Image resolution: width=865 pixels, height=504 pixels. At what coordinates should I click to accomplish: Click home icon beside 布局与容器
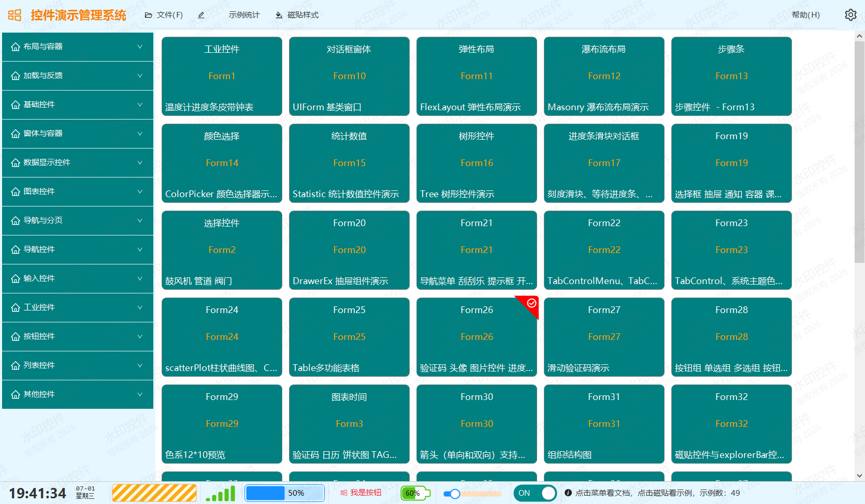pos(16,47)
